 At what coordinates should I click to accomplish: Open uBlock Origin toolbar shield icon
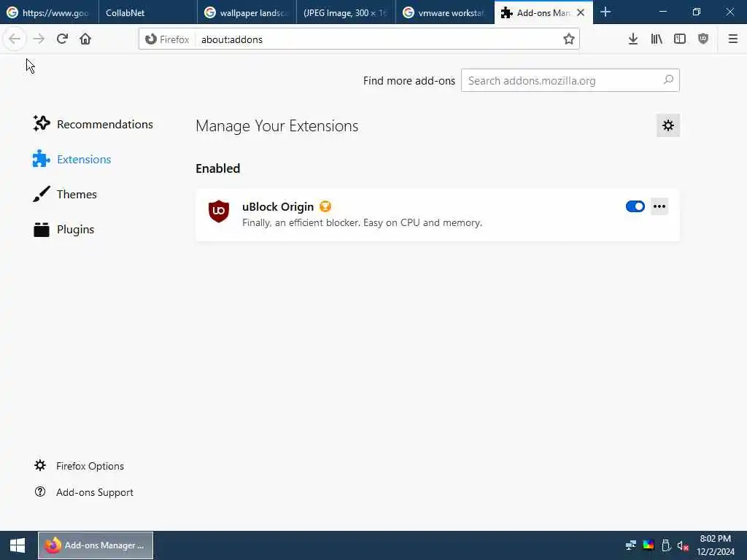(703, 39)
